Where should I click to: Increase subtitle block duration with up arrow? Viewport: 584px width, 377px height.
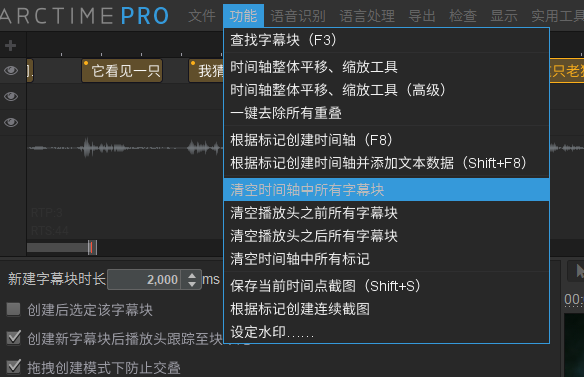point(192,276)
